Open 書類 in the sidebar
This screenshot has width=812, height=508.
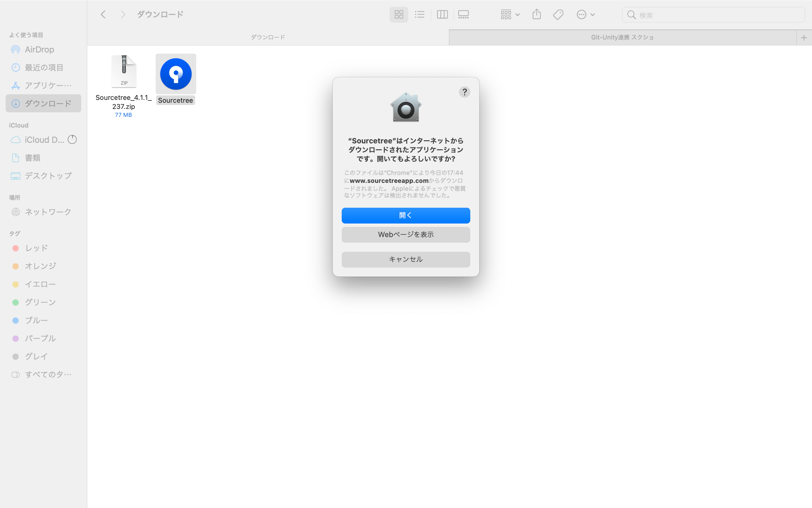tap(43, 158)
